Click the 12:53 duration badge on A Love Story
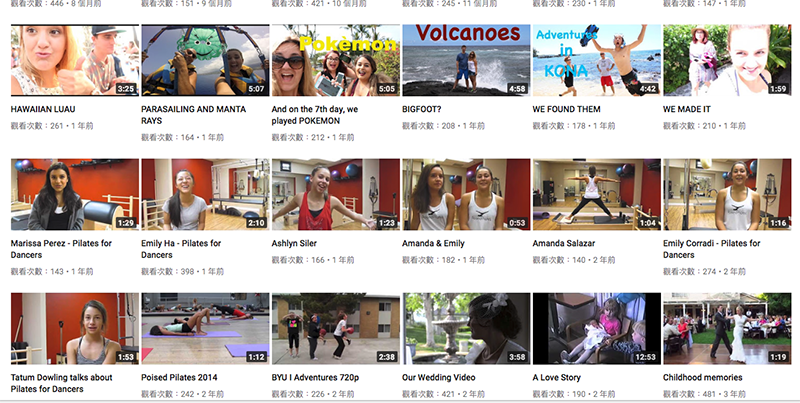 click(645, 357)
